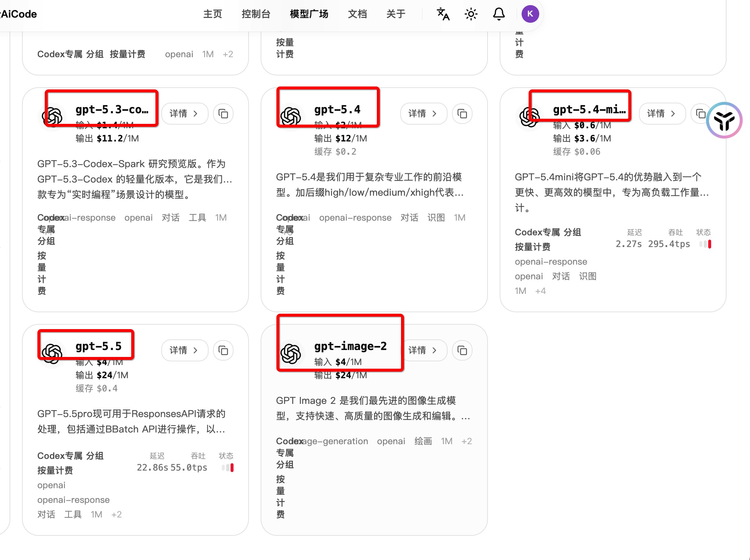The width and height of the screenshot is (750, 560).
Task: Open details for gpt-5.5
Action: [x=185, y=350]
